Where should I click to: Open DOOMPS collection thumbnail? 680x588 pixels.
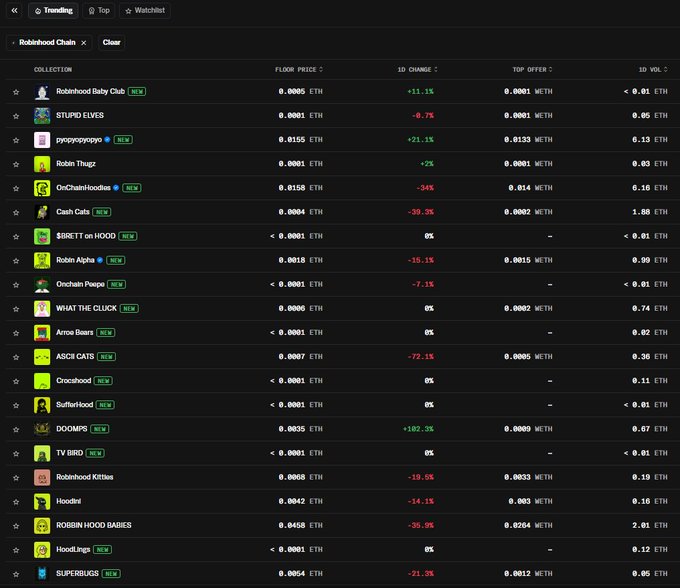tap(42, 429)
